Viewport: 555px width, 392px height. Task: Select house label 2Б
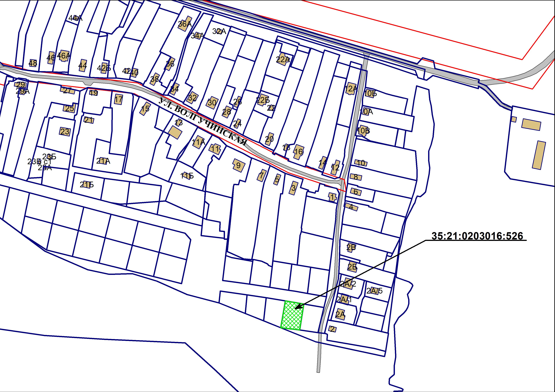(x=352, y=267)
